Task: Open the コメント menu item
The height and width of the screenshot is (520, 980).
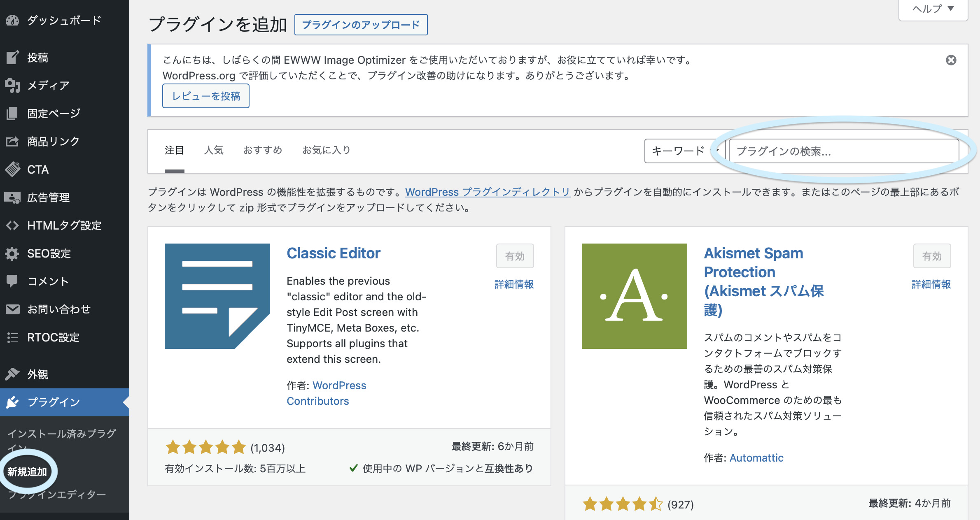Action: coord(65,281)
